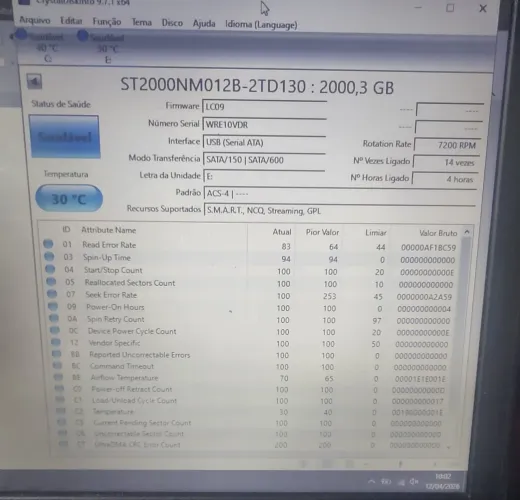Screen dimensions: 520x500
Task: Click the status dot of Seek Error Rate
Action: point(52,294)
